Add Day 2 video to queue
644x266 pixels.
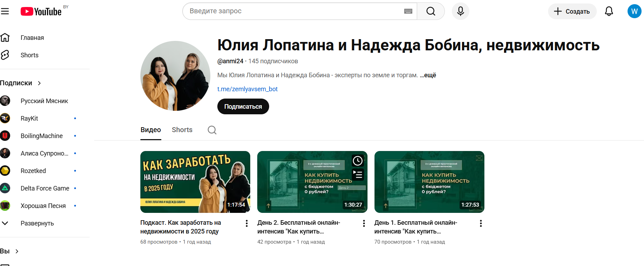point(358,174)
